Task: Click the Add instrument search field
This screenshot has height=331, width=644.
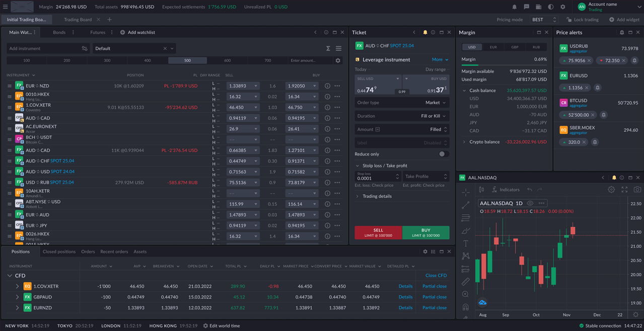Action: (x=48, y=48)
